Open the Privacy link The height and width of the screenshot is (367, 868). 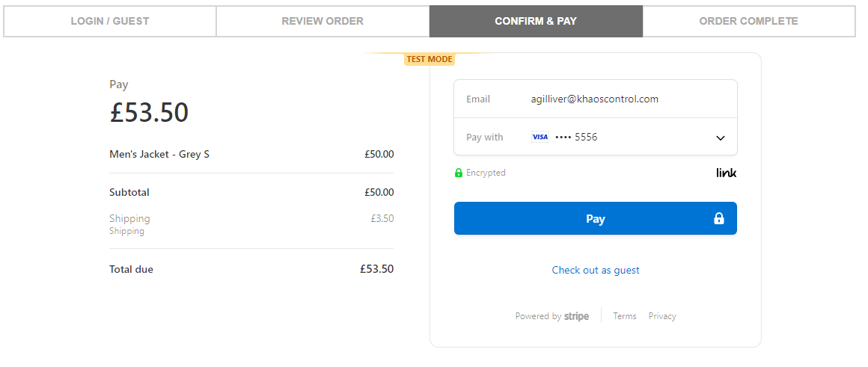(662, 316)
